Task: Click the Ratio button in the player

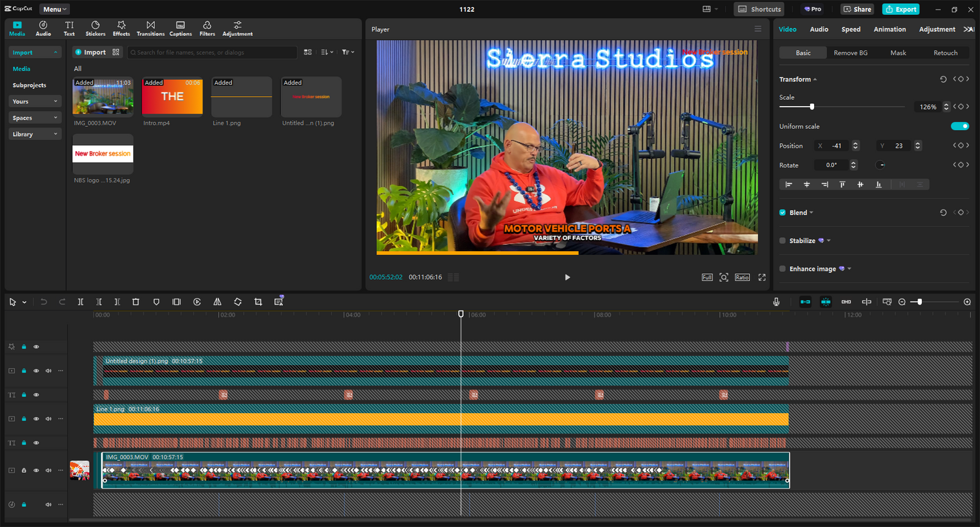Action: [742, 277]
